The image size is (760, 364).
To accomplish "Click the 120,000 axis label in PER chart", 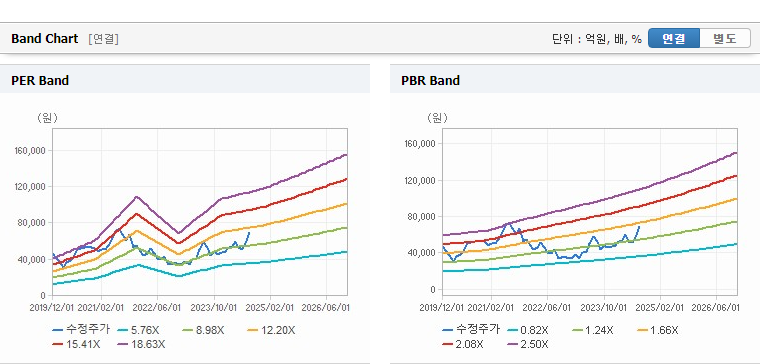I will tap(31, 187).
